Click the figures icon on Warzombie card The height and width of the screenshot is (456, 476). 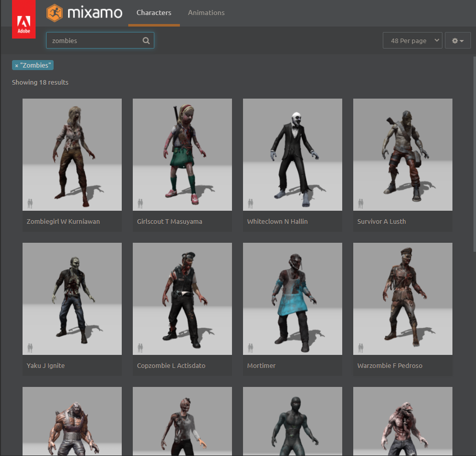(x=360, y=348)
